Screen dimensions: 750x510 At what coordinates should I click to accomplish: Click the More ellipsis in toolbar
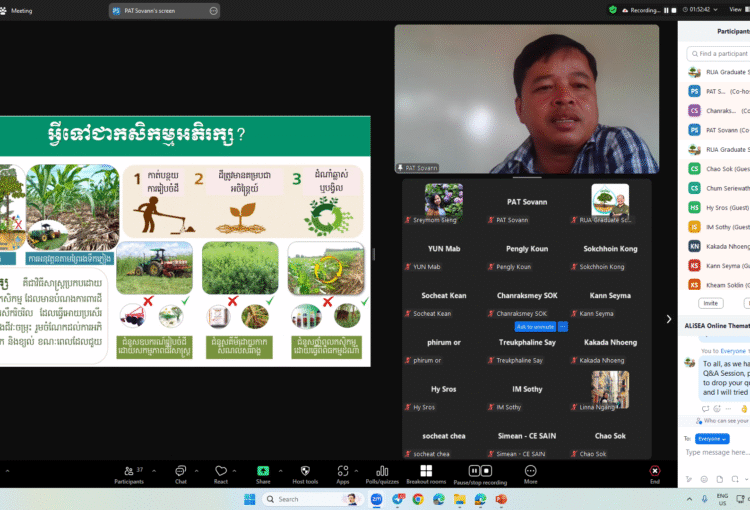(x=530, y=472)
